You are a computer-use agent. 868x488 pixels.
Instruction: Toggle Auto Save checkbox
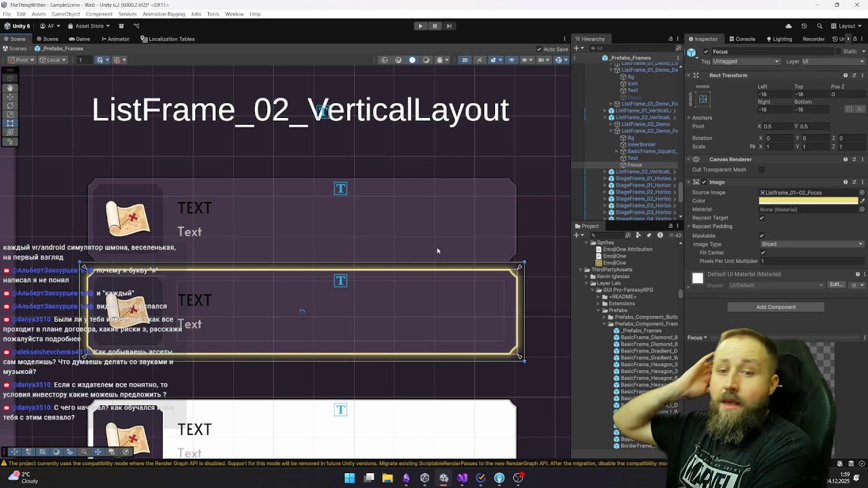(539, 49)
